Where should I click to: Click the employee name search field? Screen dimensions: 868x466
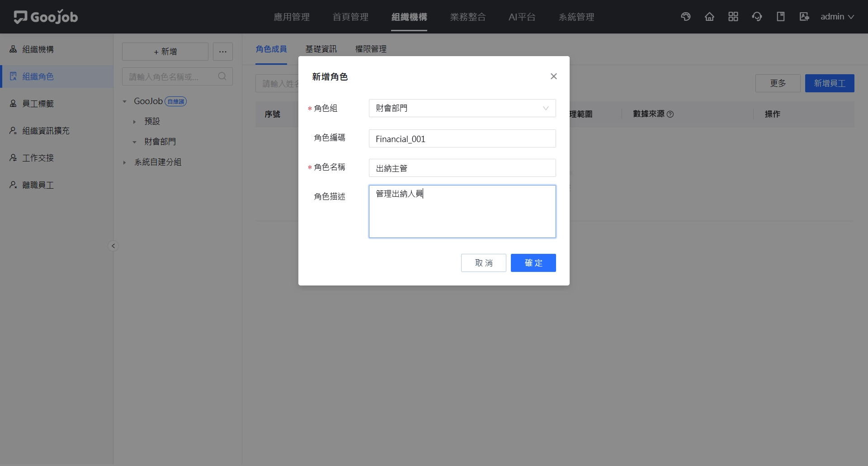[x=277, y=83]
